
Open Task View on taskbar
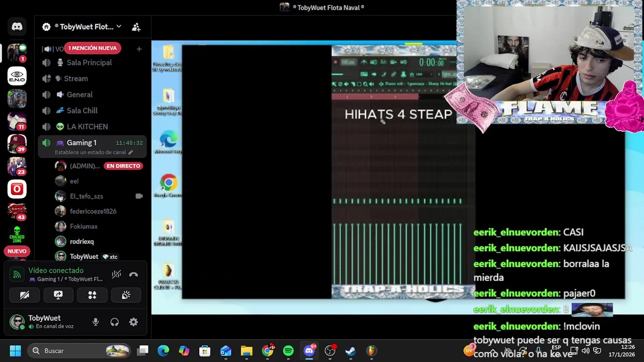(143, 351)
